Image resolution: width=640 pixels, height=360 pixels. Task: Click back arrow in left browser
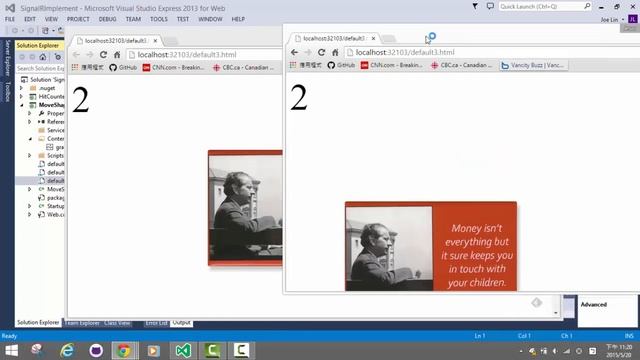pyautogui.click(x=76, y=55)
